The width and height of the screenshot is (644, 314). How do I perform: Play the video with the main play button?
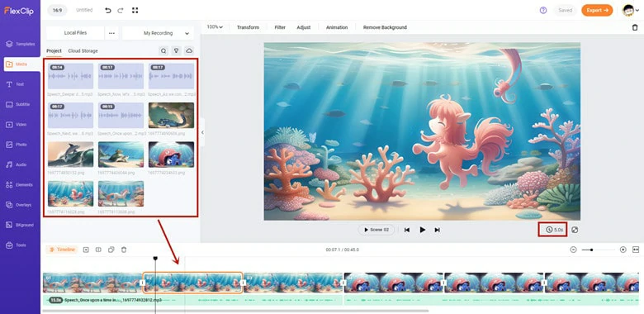pyautogui.click(x=422, y=230)
